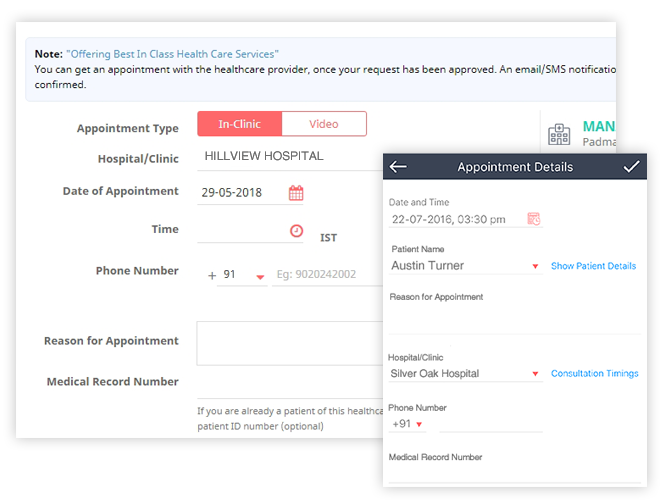Click the hospital building icon
660x500 pixels.
558,134
